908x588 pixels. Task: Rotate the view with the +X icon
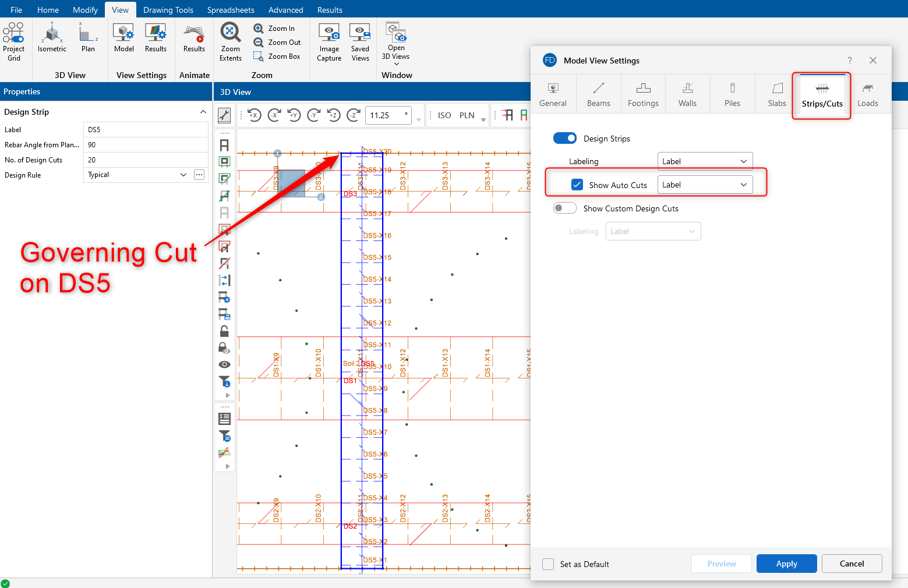254,115
